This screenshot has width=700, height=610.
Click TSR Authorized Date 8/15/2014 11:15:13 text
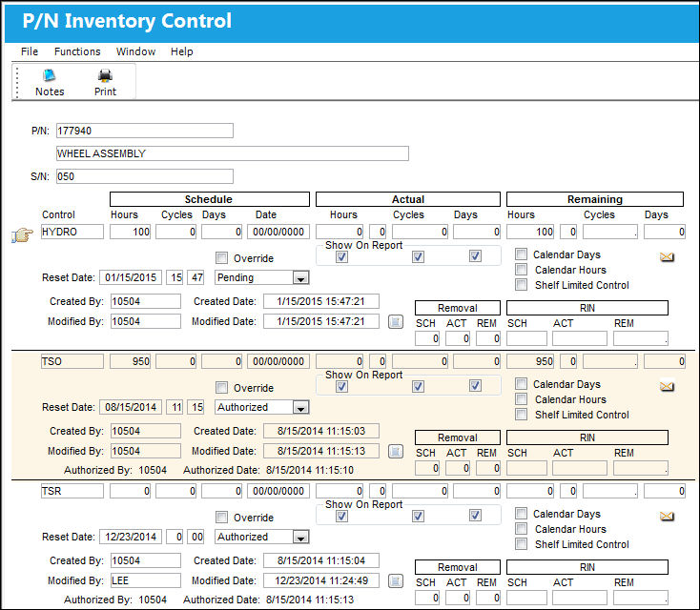click(x=310, y=600)
